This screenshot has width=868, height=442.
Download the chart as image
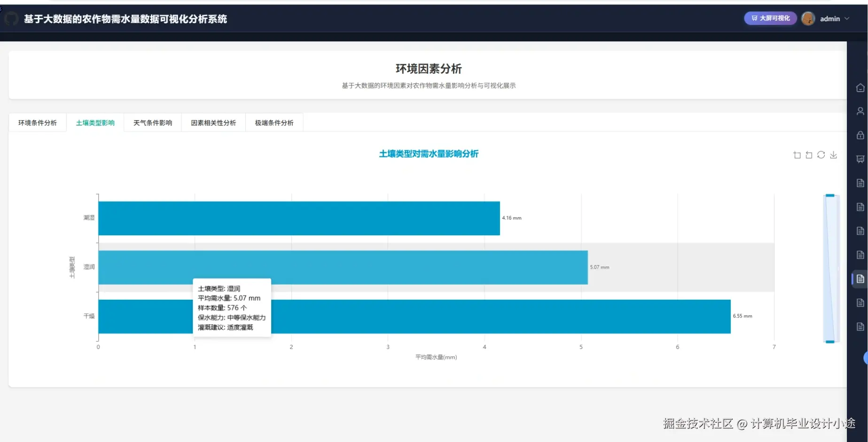(x=833, y=155)
